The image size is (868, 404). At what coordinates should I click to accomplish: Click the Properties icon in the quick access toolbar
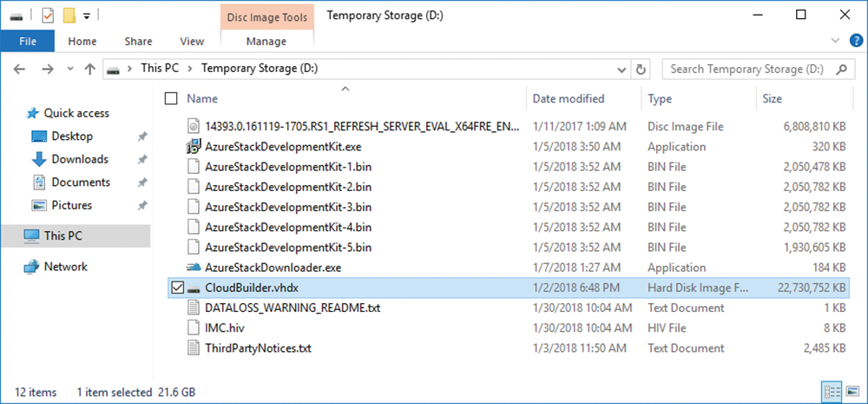(48, 16)
